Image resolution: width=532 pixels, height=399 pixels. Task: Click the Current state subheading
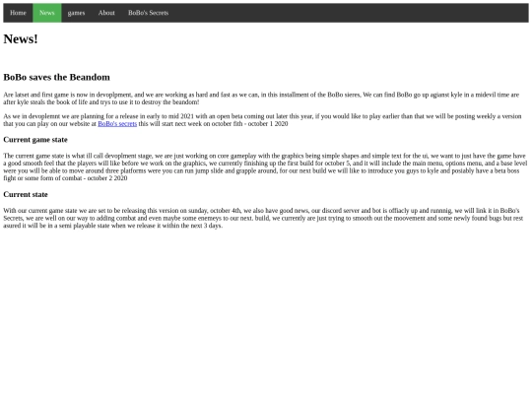[x=26, y=195]
